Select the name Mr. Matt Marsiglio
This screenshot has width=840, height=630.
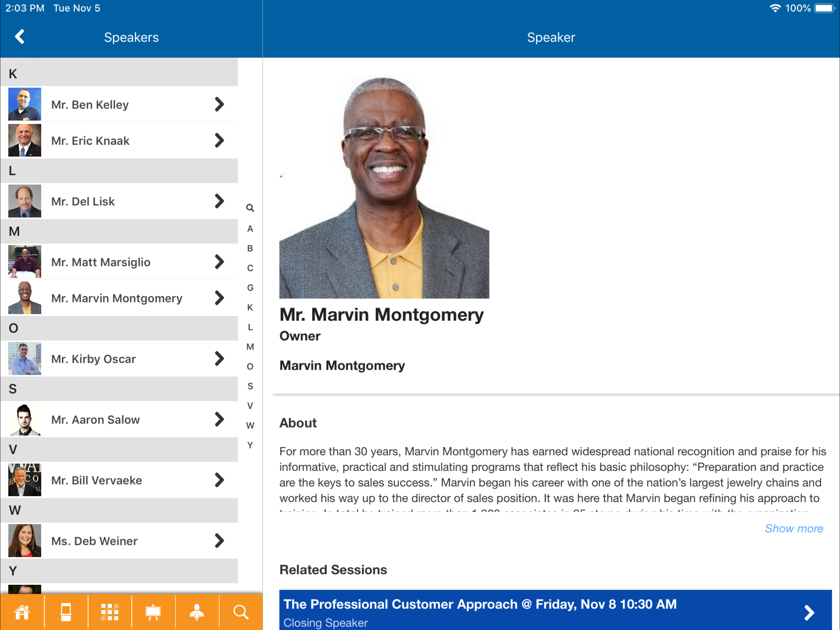coord(101,262)
